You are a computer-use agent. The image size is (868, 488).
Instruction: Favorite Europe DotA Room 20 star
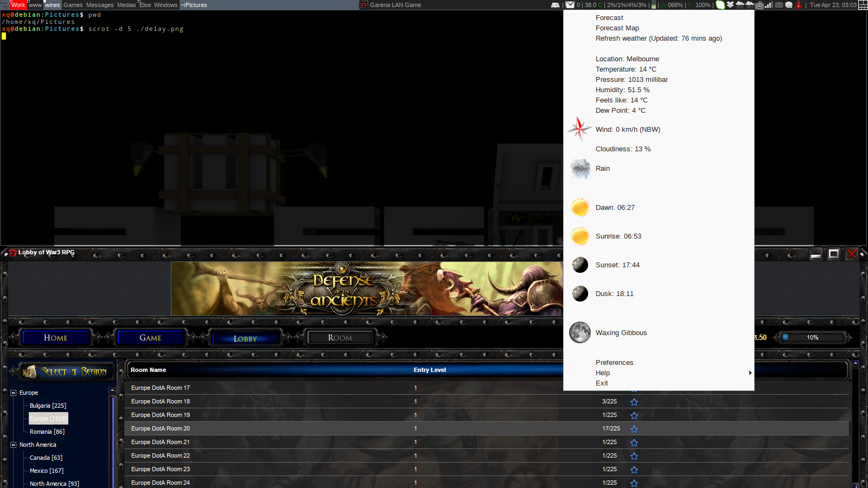pos(634,429)
